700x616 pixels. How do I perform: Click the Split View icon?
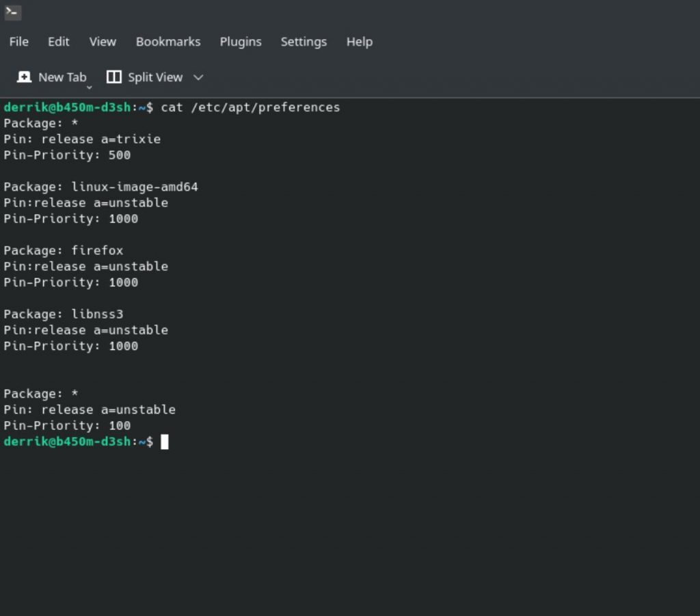(114, 77)
